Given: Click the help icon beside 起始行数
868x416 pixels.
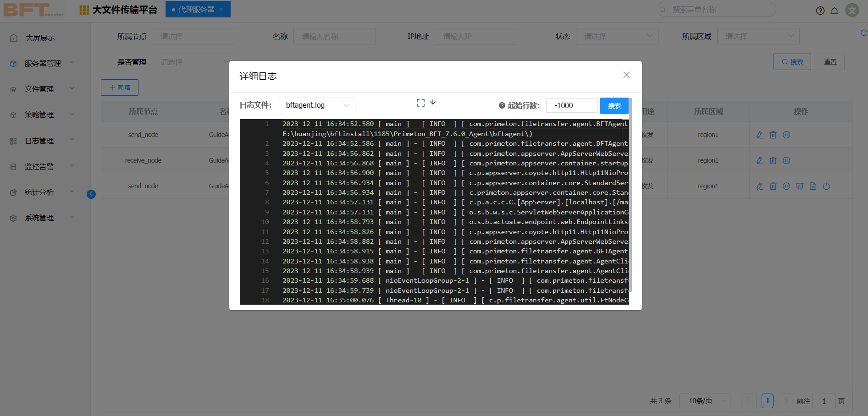Looking at the screenshot, I should (502, 105).
